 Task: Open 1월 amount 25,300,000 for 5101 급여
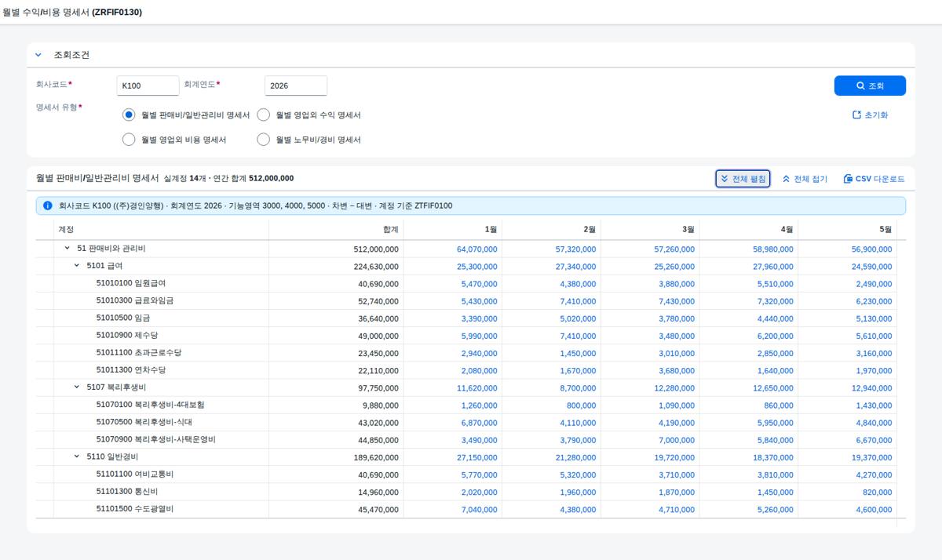coord(476,267)
